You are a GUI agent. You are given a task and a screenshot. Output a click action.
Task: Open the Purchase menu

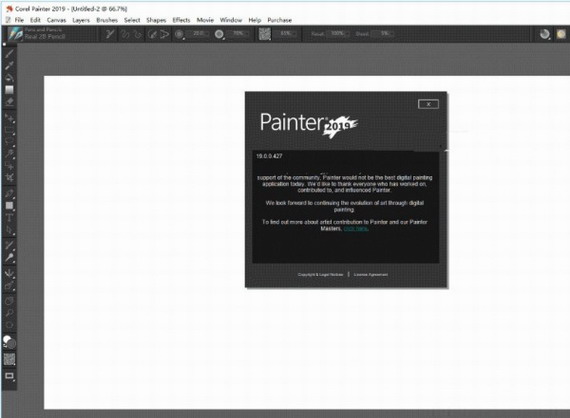[280, 20]
